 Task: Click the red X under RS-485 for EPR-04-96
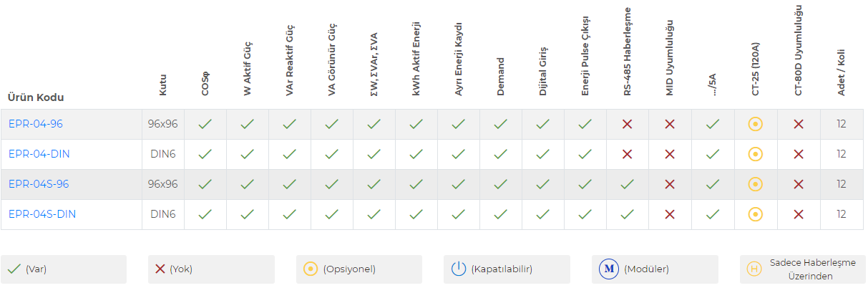(x=628, y=124)
